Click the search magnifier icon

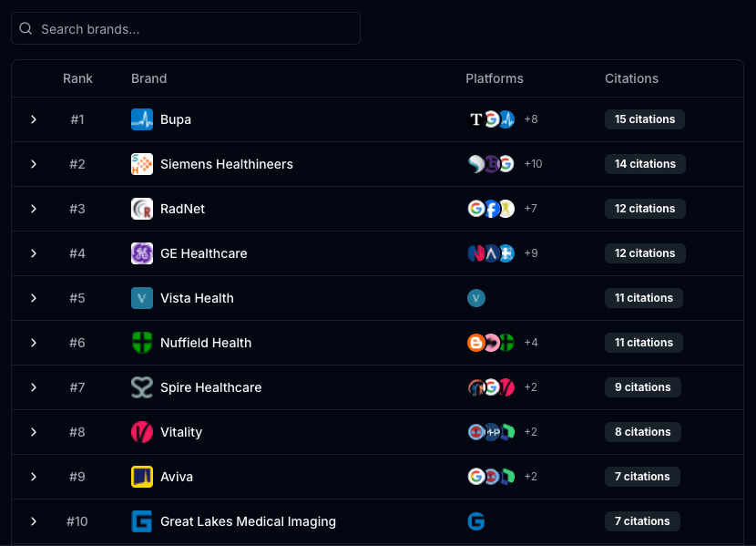tap(26, 29)
